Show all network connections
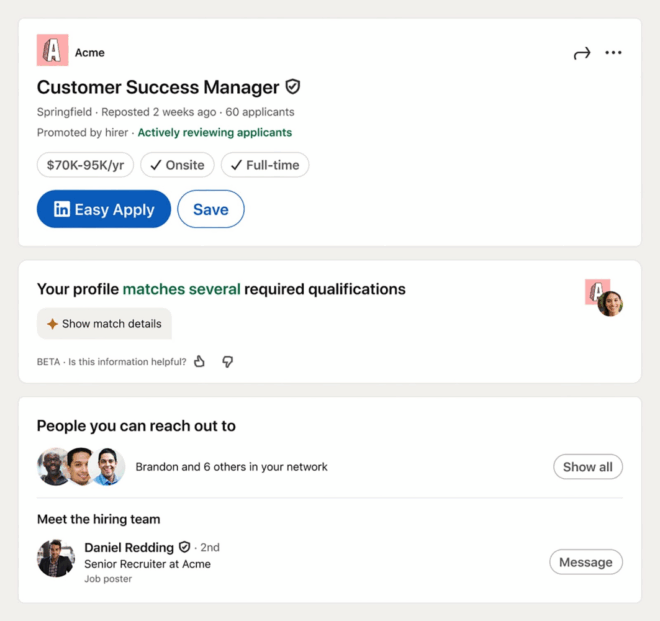 588,466
